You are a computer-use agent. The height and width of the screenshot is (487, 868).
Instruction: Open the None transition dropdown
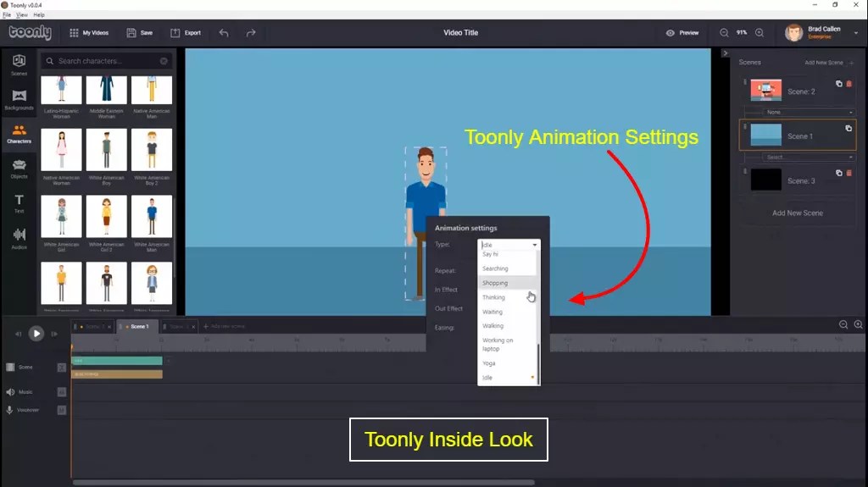[x=809, y=112]
